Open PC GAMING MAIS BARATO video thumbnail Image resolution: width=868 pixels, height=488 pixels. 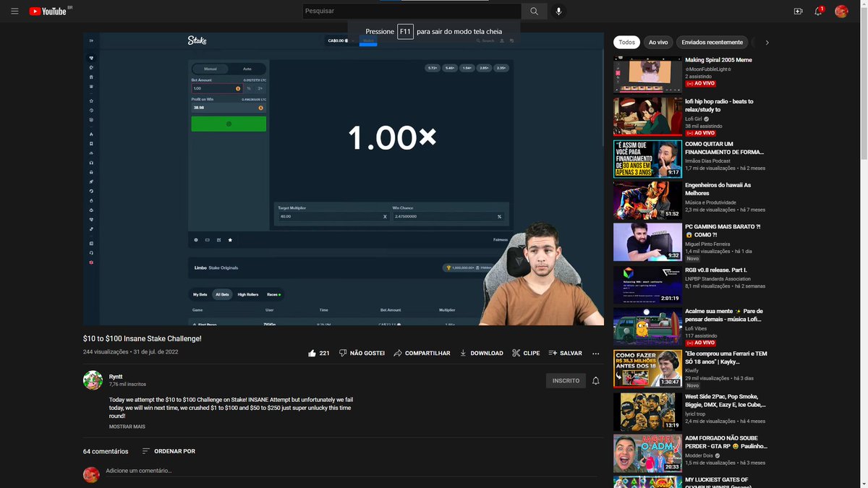(x=647, y=242)
